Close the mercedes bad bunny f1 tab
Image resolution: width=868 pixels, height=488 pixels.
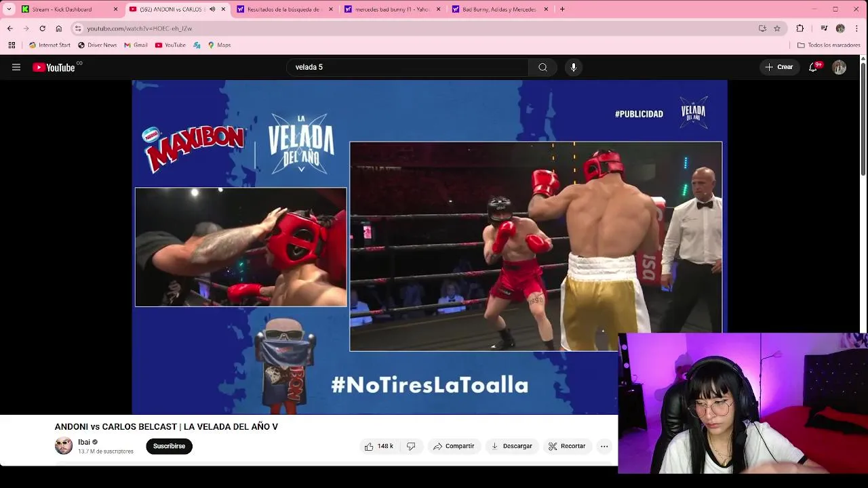(438, 9)
